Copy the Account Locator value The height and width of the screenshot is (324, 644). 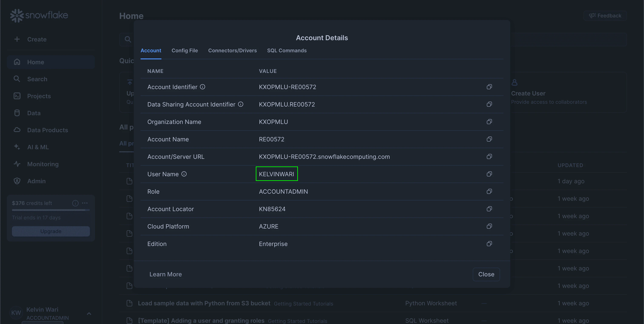point(489,209)
